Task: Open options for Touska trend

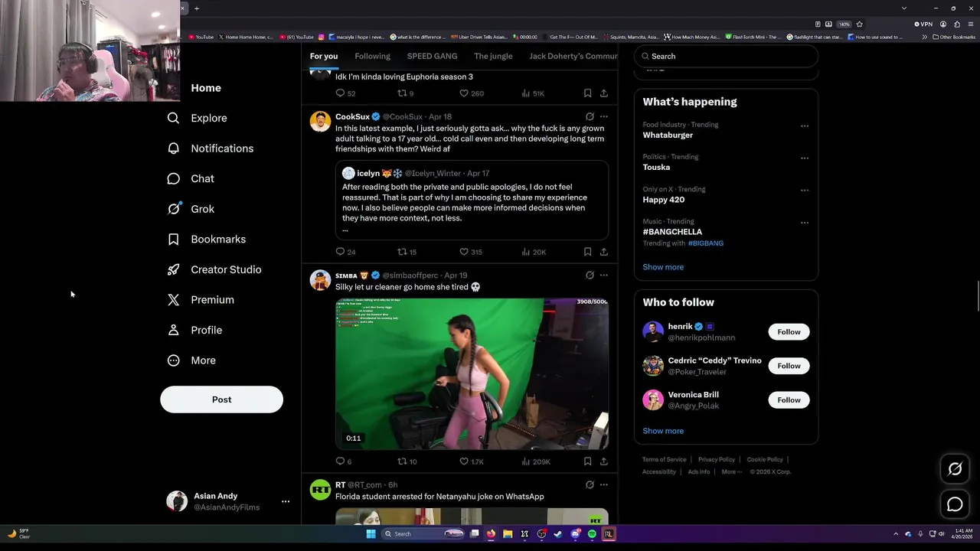Action: tap(805, 158)
